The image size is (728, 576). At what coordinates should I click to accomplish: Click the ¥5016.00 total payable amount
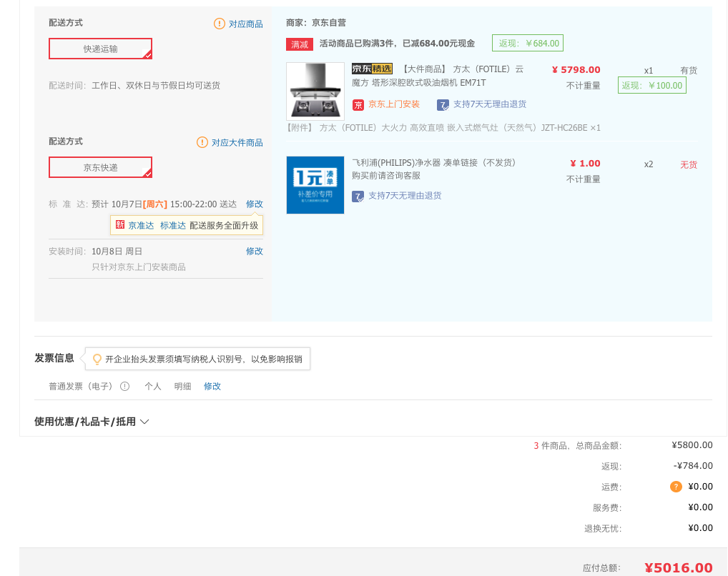tap(679, 567)
